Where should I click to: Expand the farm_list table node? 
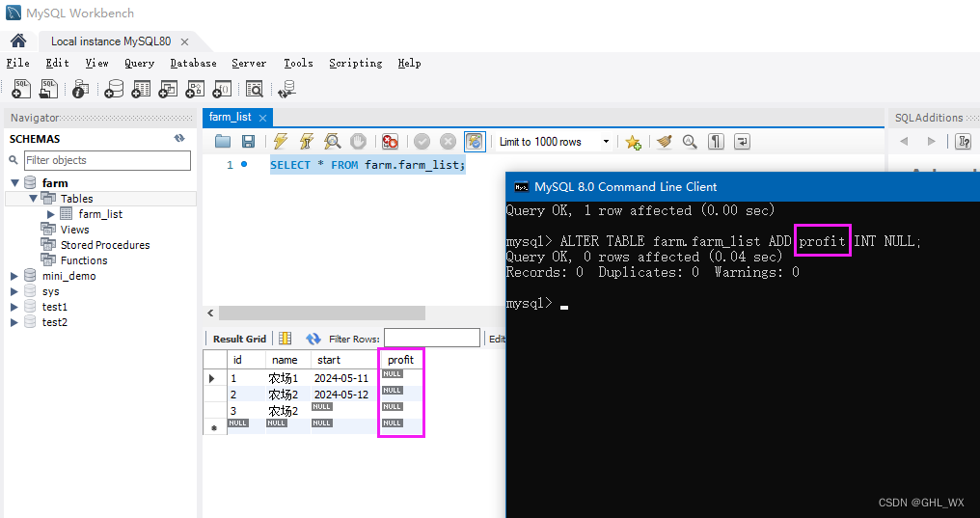coord(51,214)
